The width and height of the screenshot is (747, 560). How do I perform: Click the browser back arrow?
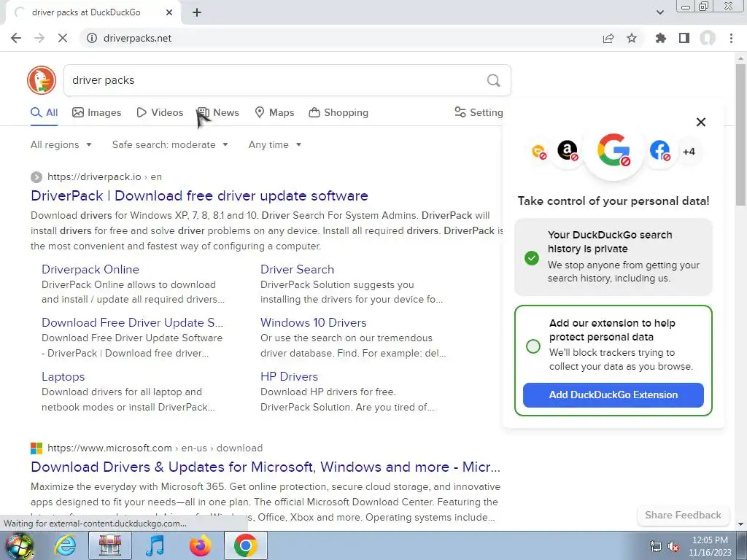[x=16, y=38]
